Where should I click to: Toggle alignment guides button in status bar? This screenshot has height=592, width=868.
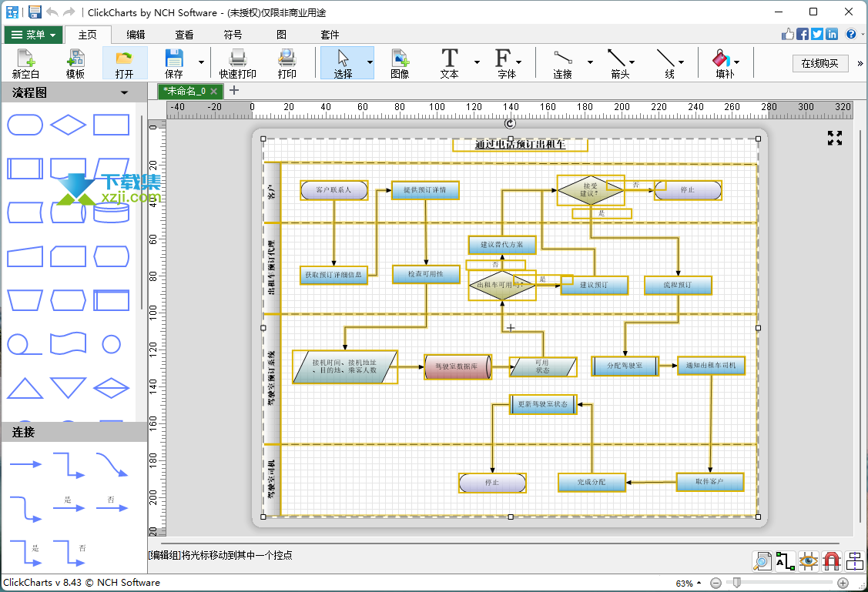click(855, 561)
